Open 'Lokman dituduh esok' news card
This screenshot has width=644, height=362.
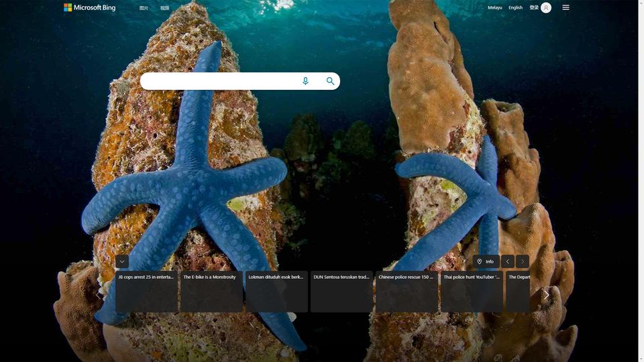[x=276, y=292]
